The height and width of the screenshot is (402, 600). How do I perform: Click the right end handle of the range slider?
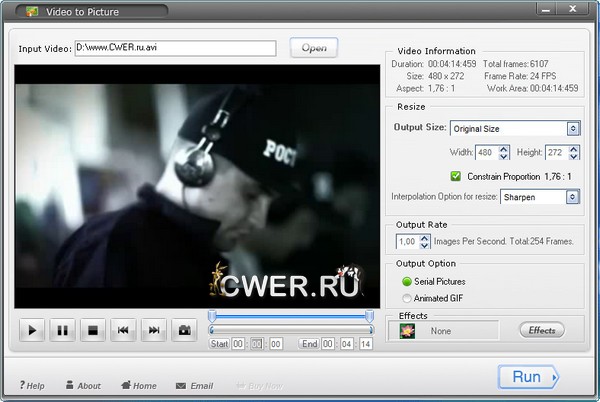[370, 317]
